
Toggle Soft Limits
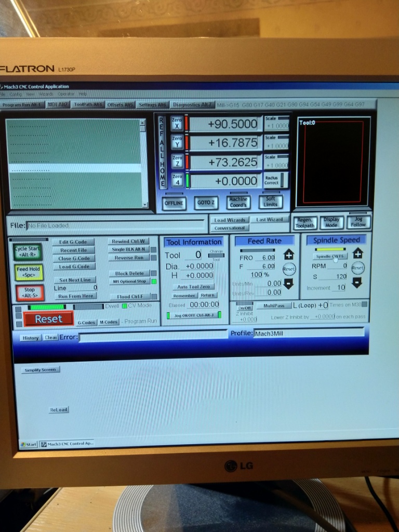(x=270, y=202)
